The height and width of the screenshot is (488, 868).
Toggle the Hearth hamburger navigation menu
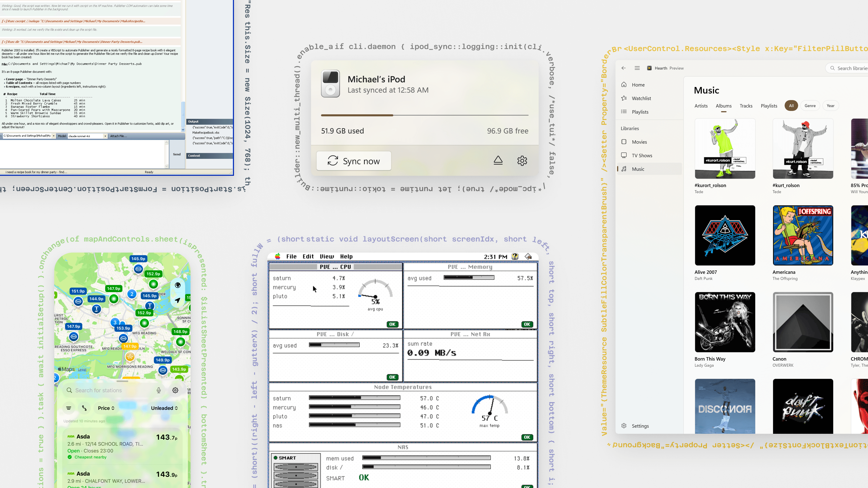(x=637, y=68)
